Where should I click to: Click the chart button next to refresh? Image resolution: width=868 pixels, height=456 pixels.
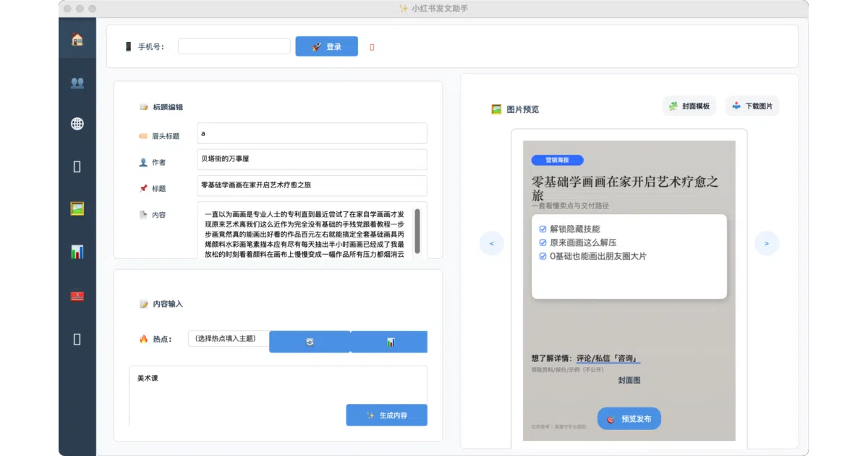(389, 342)
